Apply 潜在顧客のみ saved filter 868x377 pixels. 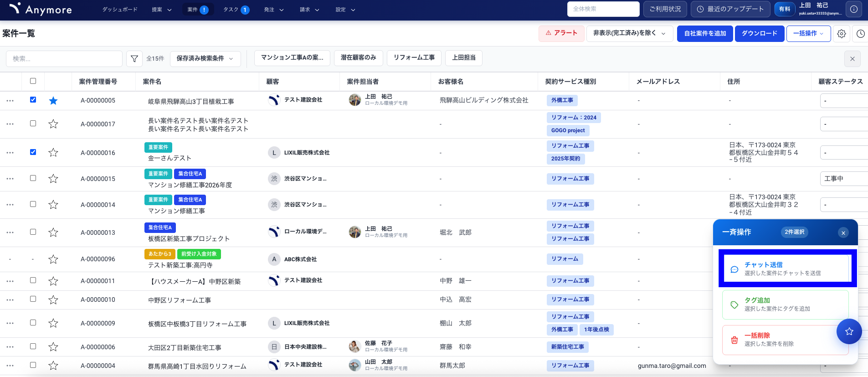(359, 58)
